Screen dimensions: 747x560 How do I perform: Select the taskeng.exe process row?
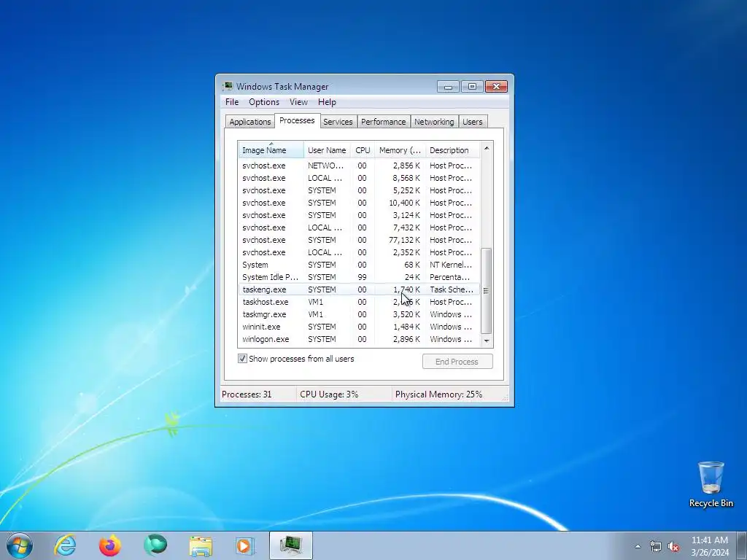click(359, 289)
